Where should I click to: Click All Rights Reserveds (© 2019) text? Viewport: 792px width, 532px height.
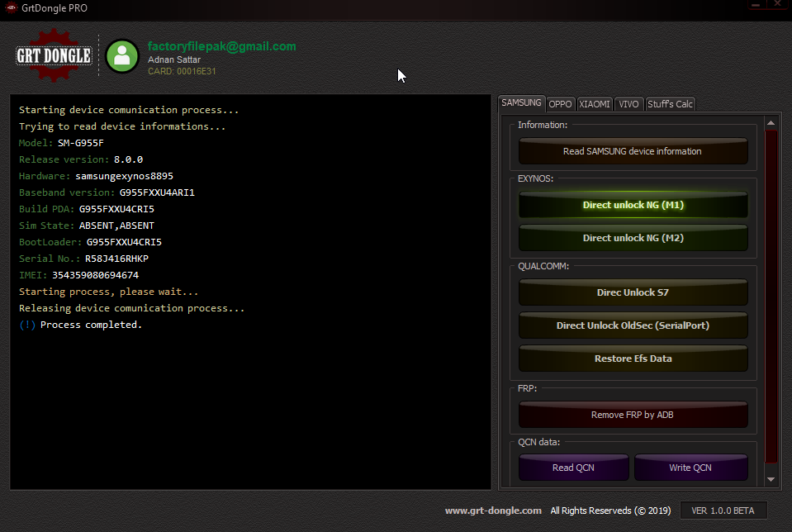(610, 511)
